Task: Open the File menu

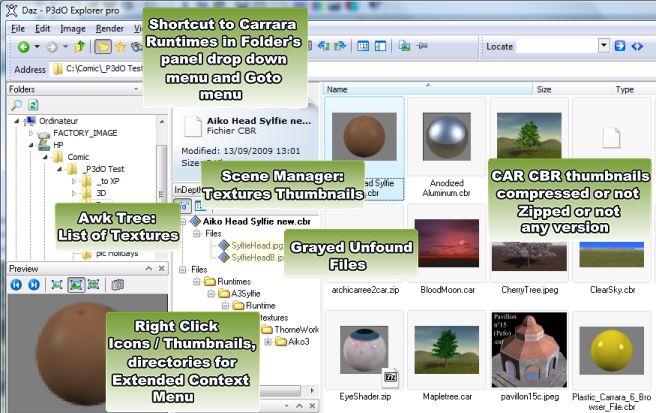Action: (18, 28)
